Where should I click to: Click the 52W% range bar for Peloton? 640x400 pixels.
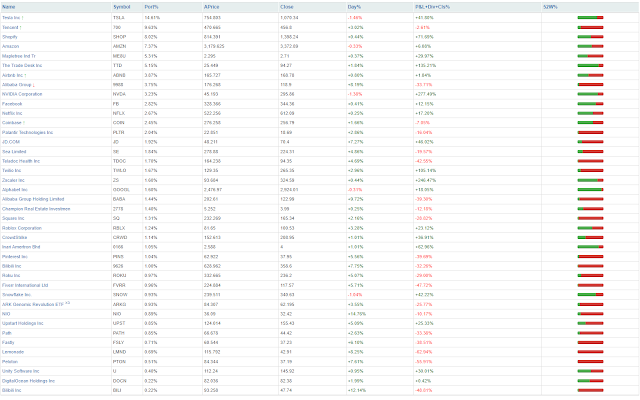coord(590,362)
